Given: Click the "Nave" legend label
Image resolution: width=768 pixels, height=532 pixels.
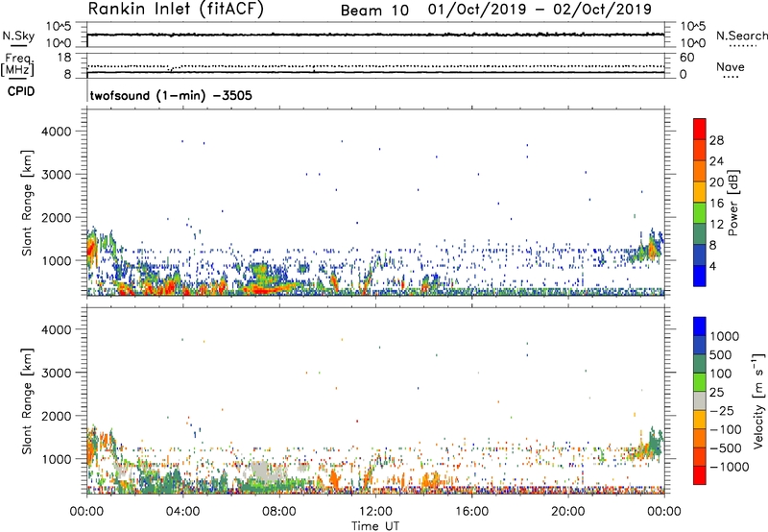Looking at the screenshot, I should pyautogui.click(x=731, y=66).
